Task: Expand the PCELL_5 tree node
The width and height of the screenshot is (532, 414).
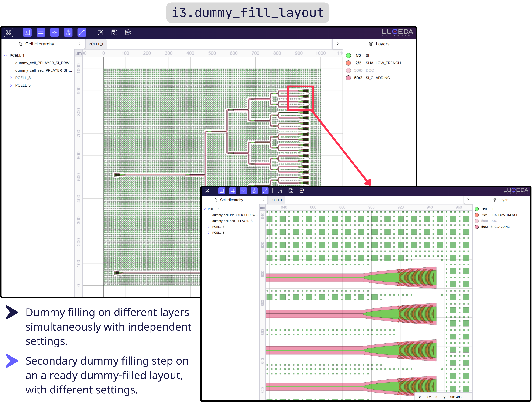Action: [11, 85]
